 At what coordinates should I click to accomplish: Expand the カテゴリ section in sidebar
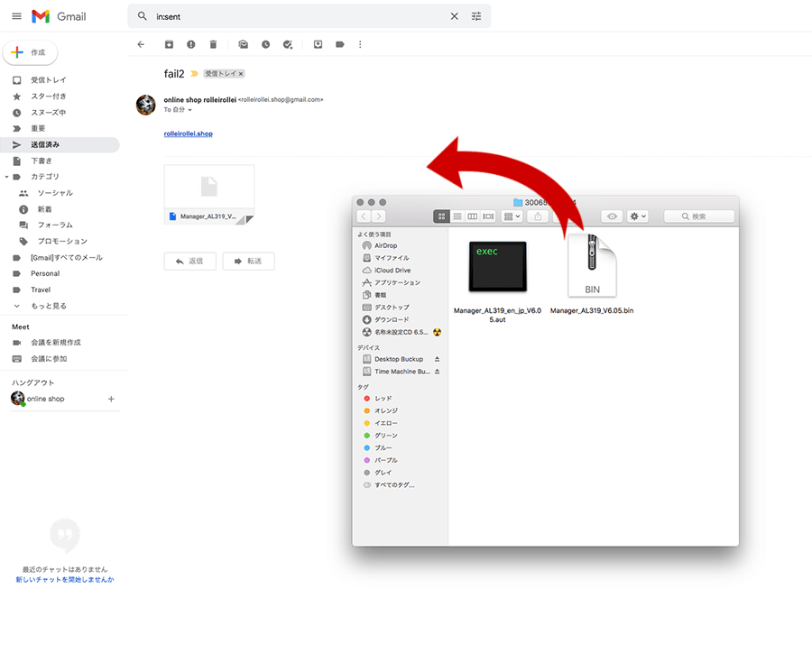point(7,177)
